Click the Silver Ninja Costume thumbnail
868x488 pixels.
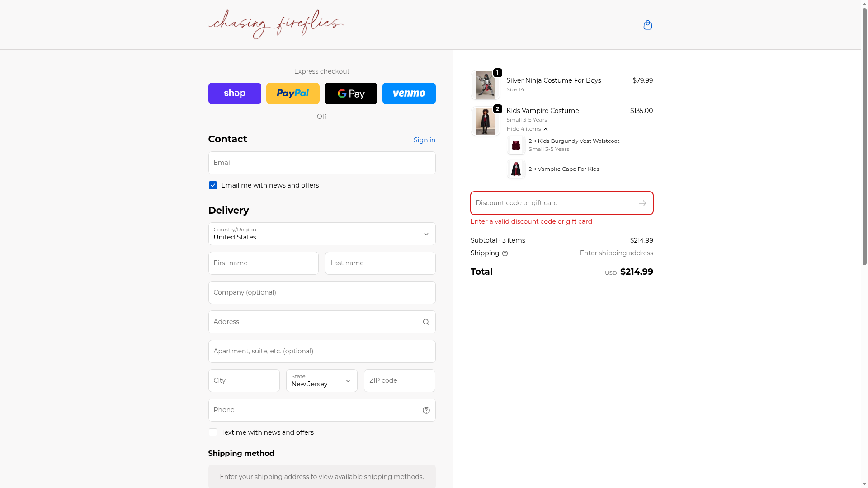(485, 85)
